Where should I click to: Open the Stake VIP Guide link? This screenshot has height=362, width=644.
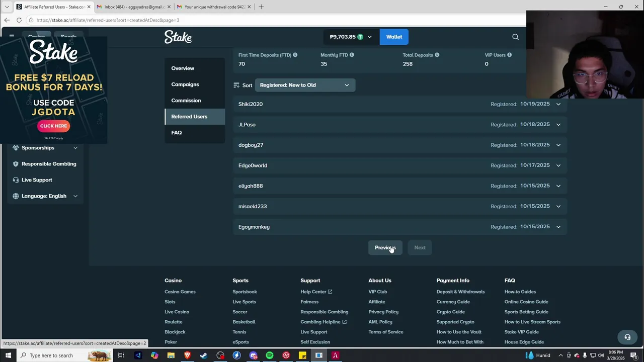[x=522, y=332]
